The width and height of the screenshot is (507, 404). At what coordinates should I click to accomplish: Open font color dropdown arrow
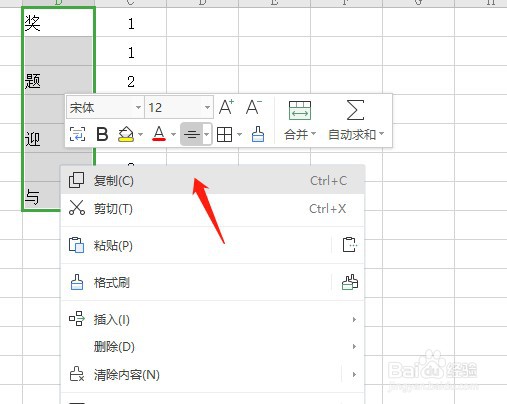pyautogui.click(x=173, y=134)
